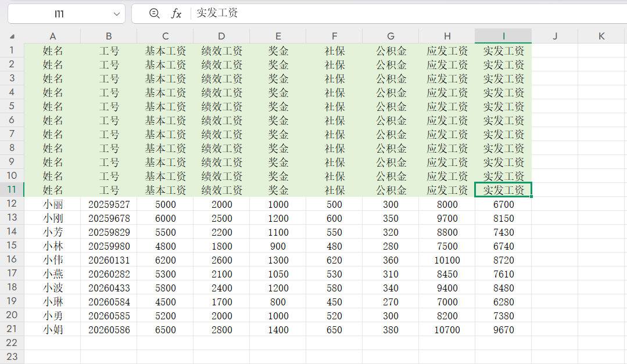
Task: Click the name box showing I11
Action: [58, 13]
